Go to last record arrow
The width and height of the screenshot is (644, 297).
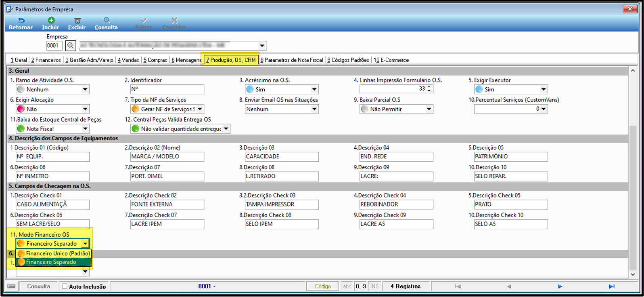point(612,286)
